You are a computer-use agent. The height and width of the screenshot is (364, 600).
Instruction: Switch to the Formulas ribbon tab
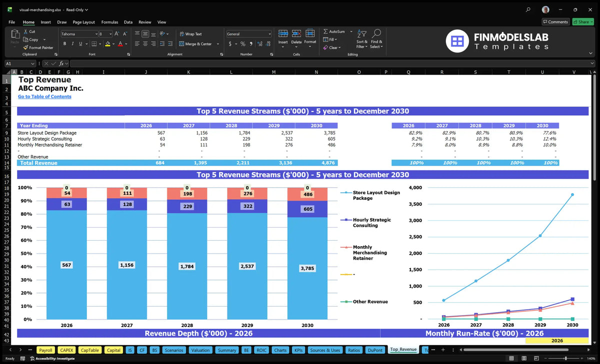click(109, 22)
